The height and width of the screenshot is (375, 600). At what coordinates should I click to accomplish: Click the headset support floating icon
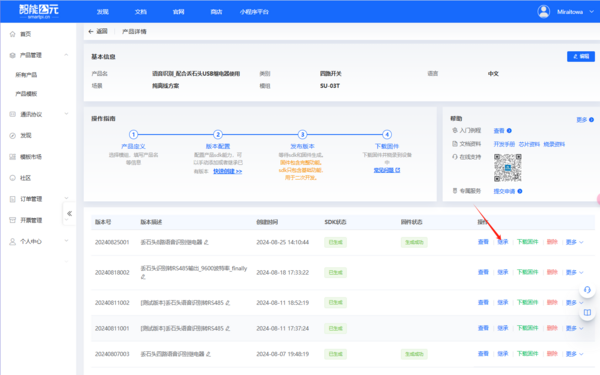click(x=587, y=290)
